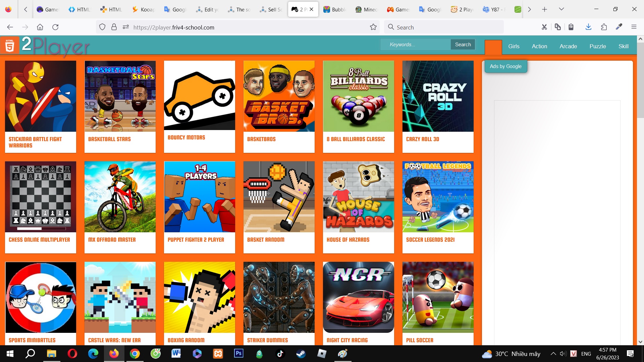Open the Puzzle category menu
The width and height of the screenshot is (644, 362).
tap(597, 46)
